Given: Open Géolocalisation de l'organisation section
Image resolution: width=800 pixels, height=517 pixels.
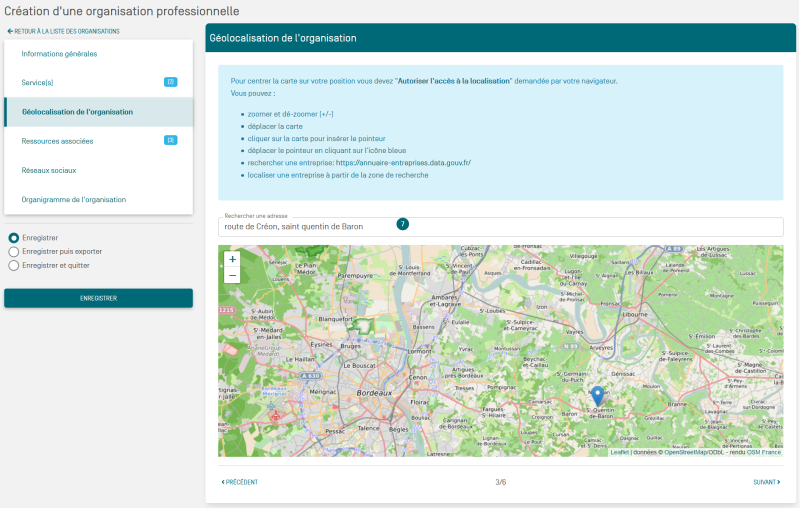Looking at the screenshot, I should pyautogui.click(x=98, y=112).
